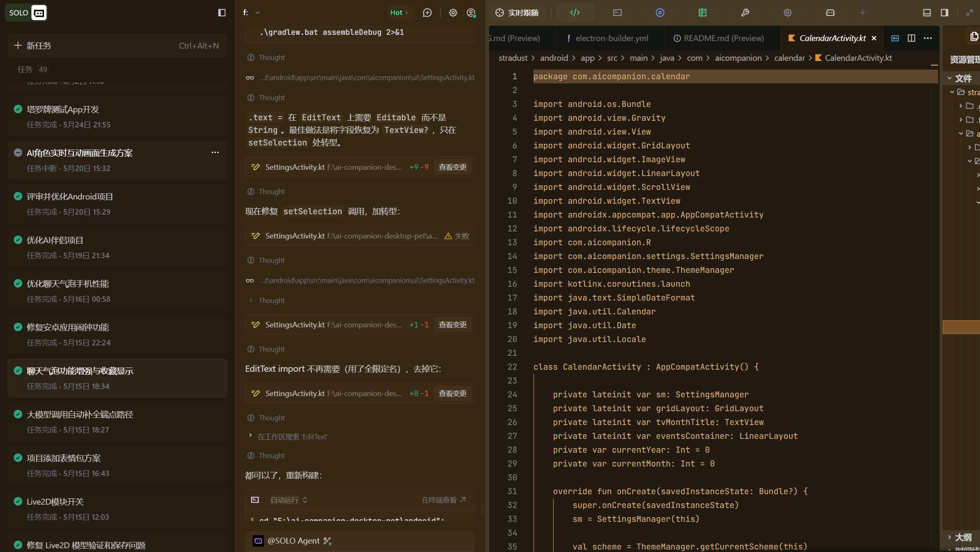Click the SOLO mode logo button

coord(26,13)
